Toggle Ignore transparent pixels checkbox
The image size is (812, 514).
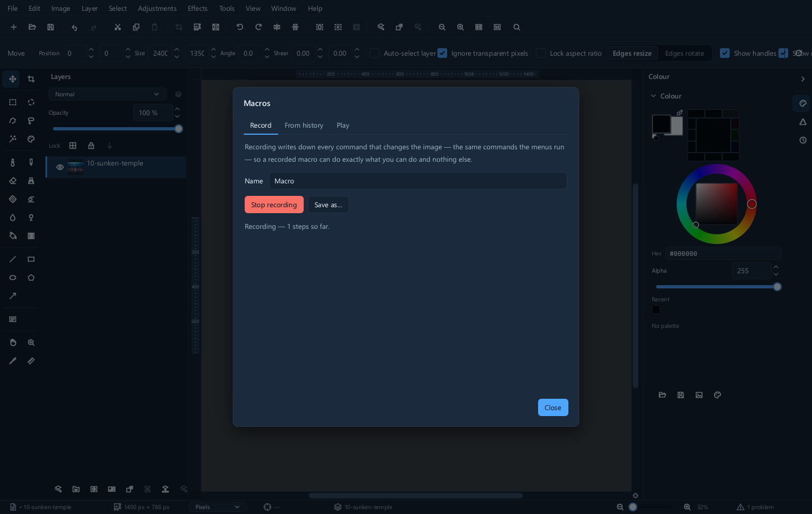point(442,53)
